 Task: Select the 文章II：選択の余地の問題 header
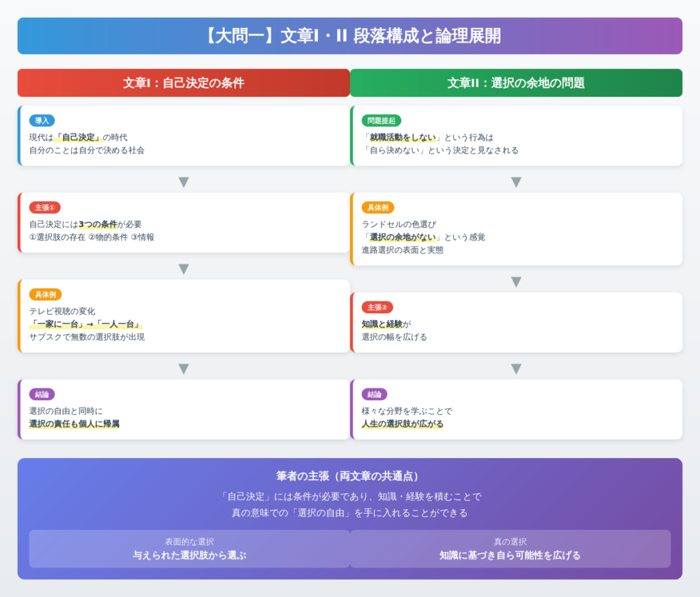(516, 83)
